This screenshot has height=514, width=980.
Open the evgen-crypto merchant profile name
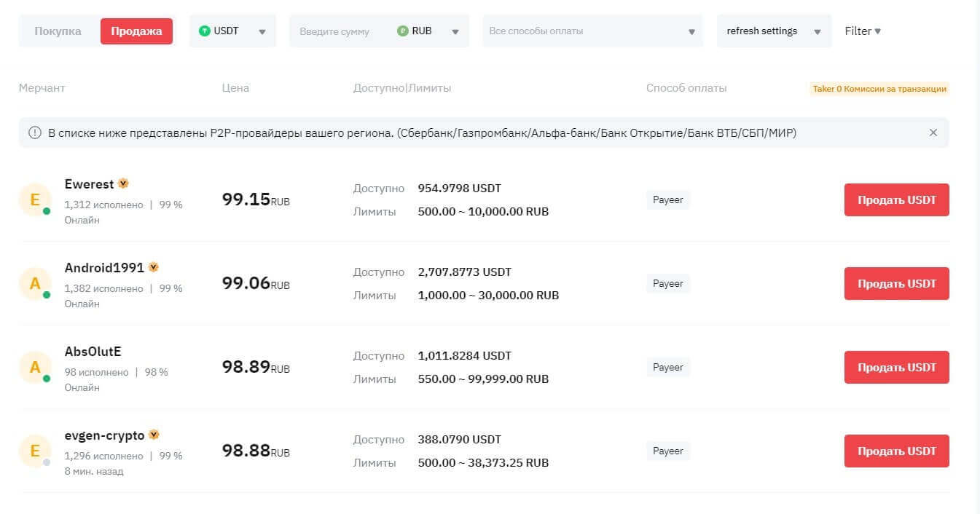click(104, 435)
